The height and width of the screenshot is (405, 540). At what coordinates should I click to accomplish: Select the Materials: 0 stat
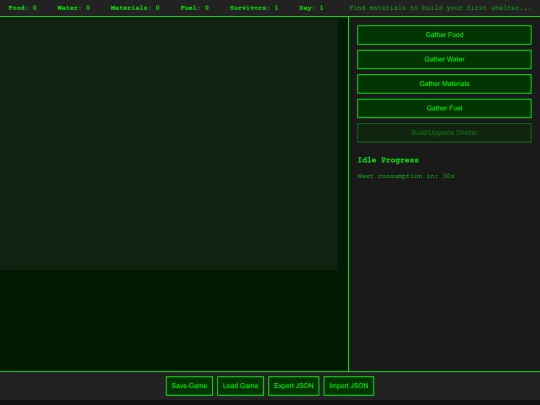point(135,8)
